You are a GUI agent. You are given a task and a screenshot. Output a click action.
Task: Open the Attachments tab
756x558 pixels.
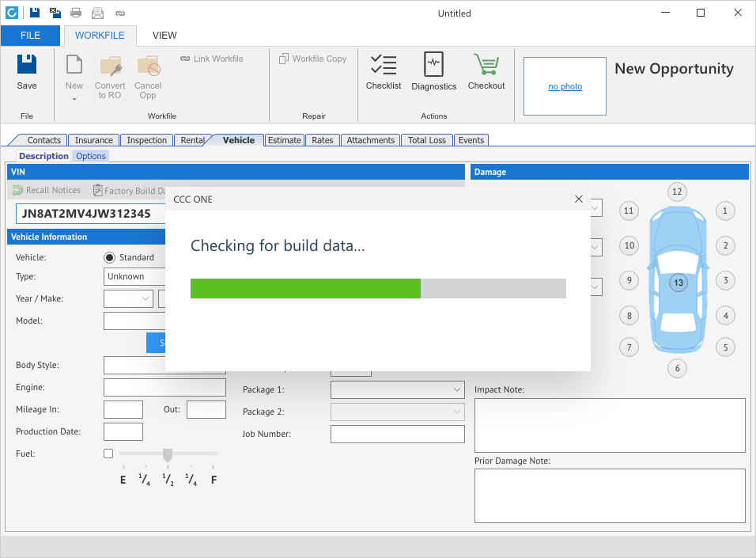click(x=370, y=140)
